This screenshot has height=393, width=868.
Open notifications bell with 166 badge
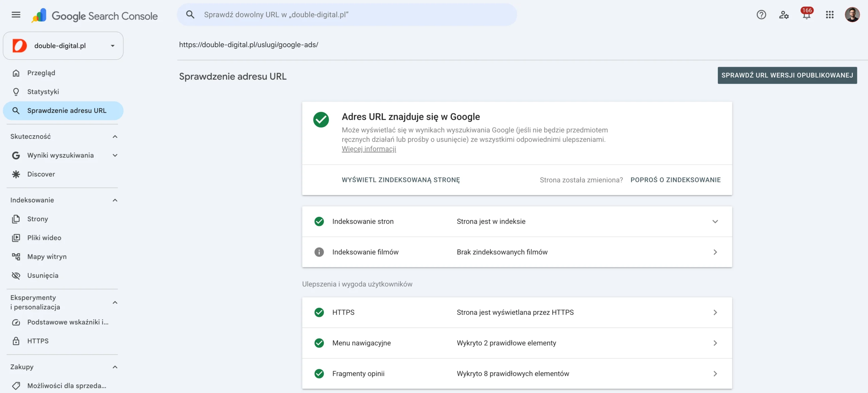point(807,14)
